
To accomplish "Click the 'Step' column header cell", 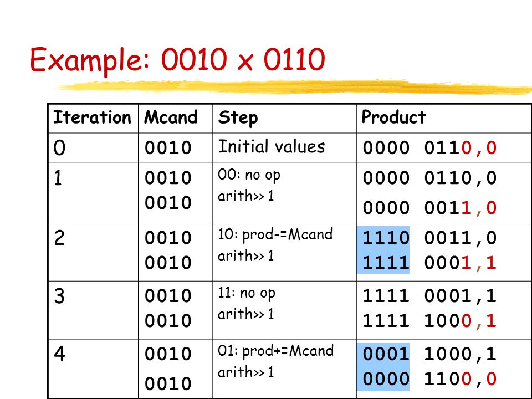I will point(284,118).
